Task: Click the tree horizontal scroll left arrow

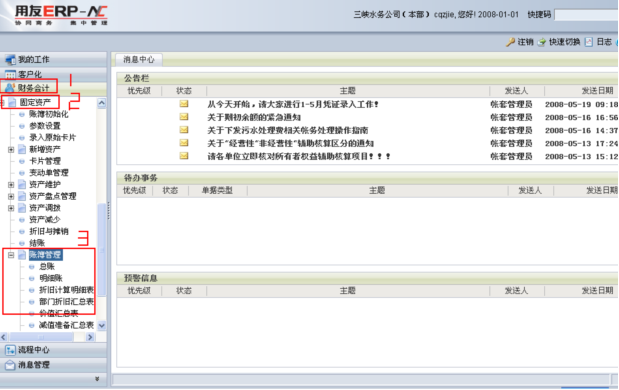Action: pyautogui.click(x=4, y=337)
